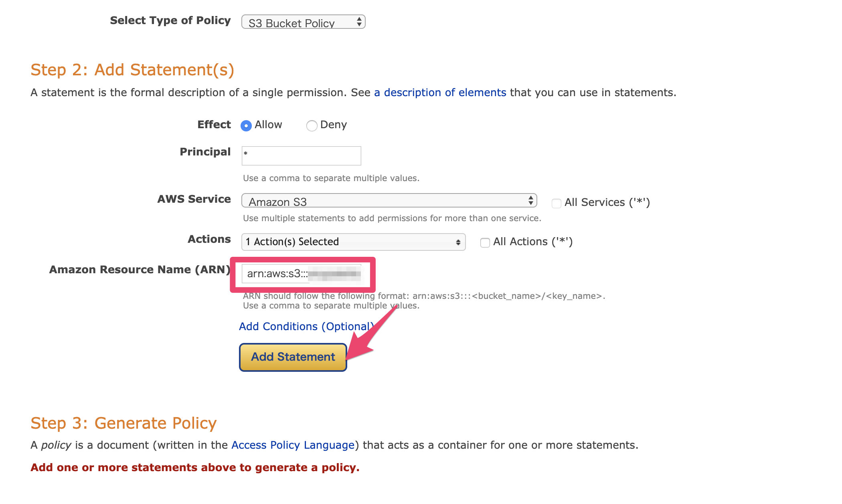Click arrows icon on Actions selector
842x504 pixels.
pyautogui.click(x=458, y=242)
